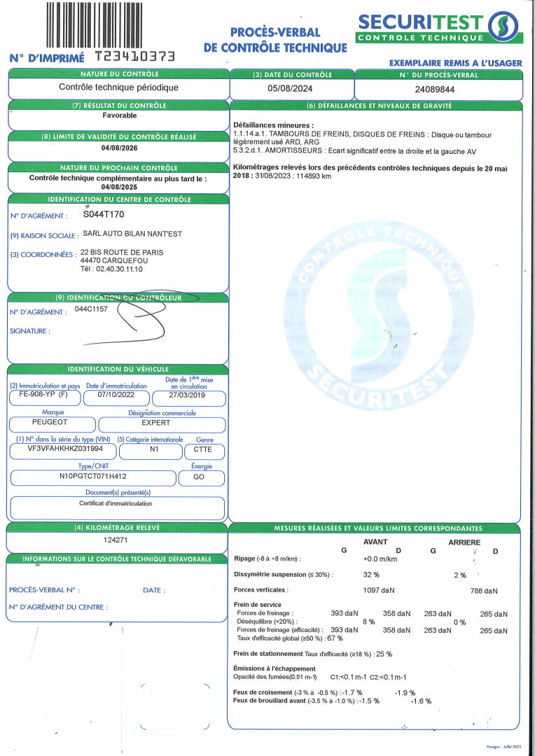Select parking brake efficiency 25 %
Screen dimensions: 535x756
click(x=384, y=654)
